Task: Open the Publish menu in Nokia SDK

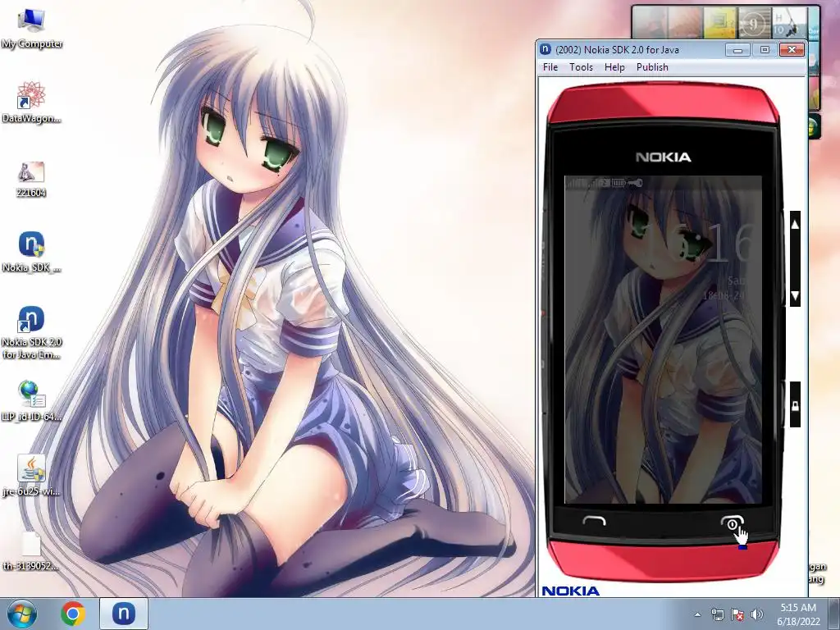Action: tap(652, 67)
